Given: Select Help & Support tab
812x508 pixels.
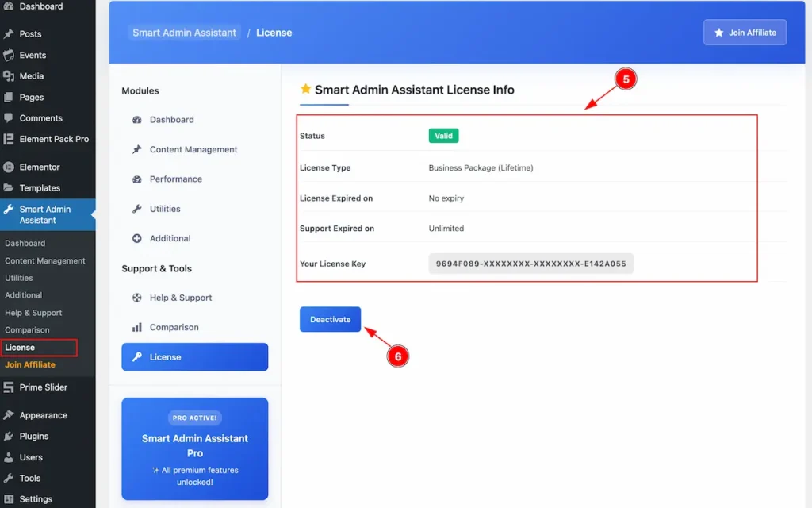Looking at the screenshot, I should pyautogui.click(x=195, y=298).
